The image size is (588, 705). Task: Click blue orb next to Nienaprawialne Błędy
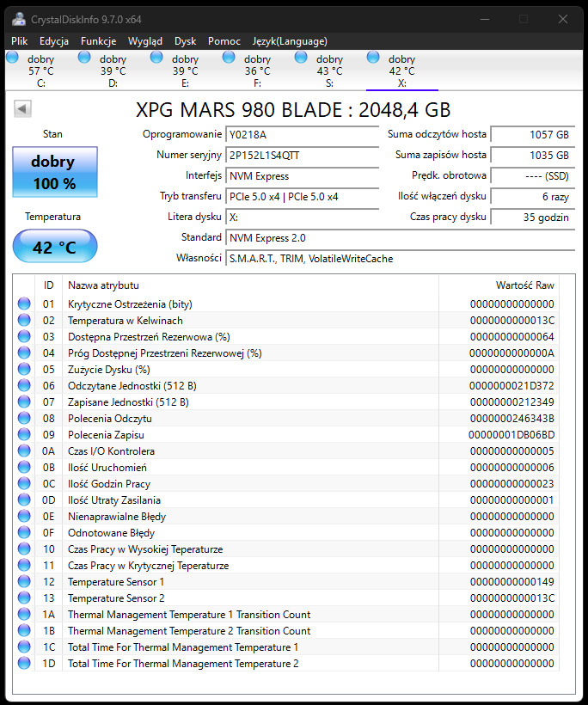click(24, 516)
